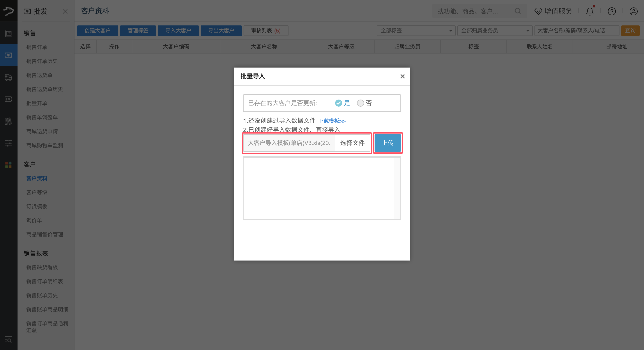Open the delivery truck sidebar icon
This screenshot has height=350, width=644.
click(8, 77)
